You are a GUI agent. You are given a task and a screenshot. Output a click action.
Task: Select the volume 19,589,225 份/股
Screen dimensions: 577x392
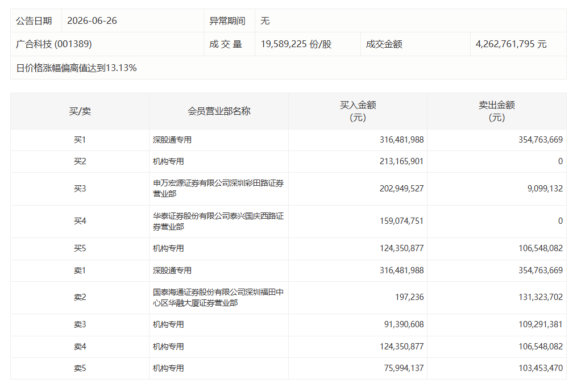[296, 44]
